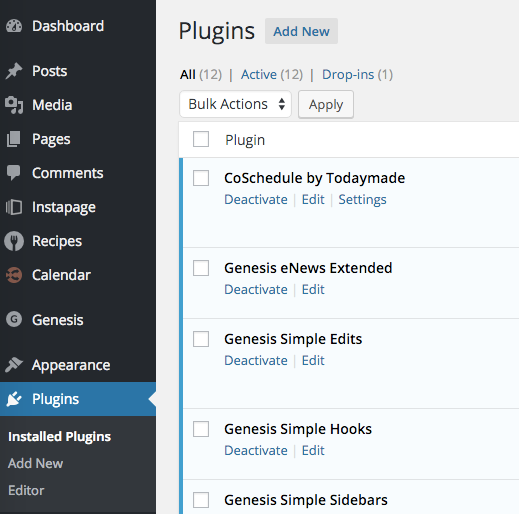The image size is (519, 514).
Task: Select Add New in Plugins submenu
Action: point(35,463)
